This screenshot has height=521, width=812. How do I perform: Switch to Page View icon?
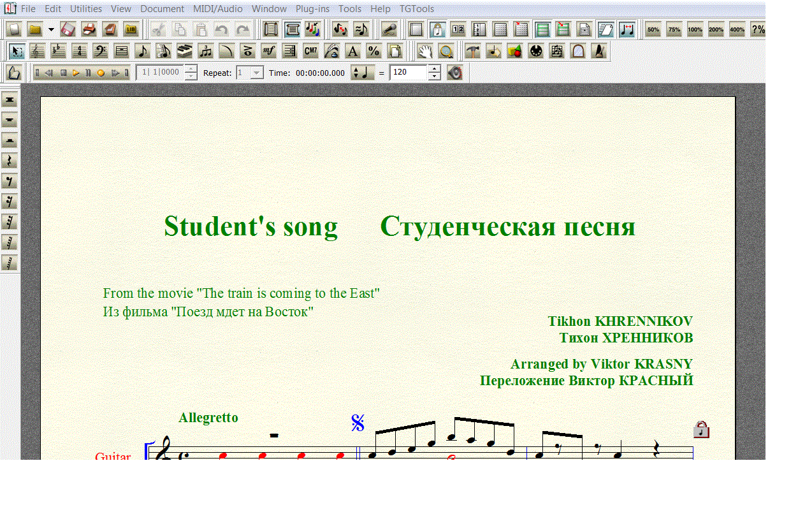coord(292,29)
